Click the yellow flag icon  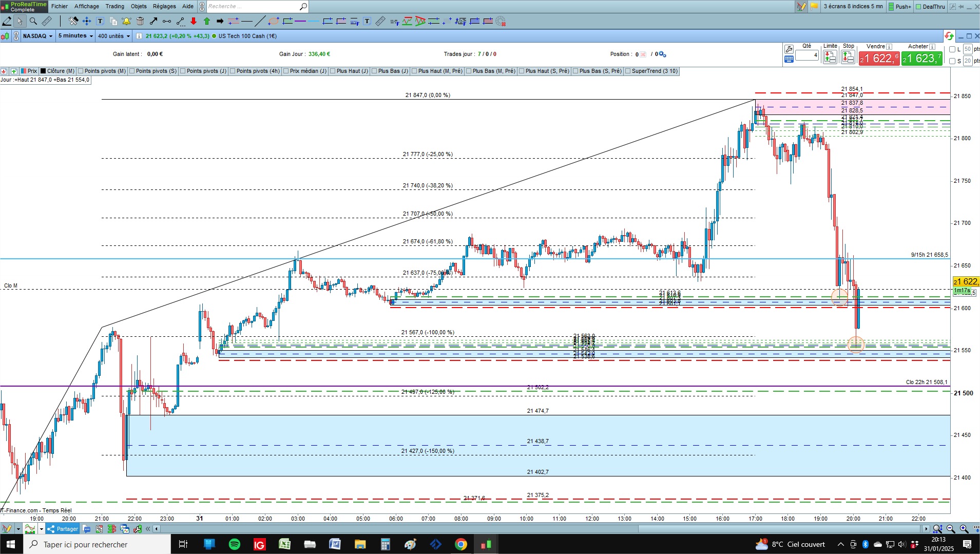pos(814,7)
